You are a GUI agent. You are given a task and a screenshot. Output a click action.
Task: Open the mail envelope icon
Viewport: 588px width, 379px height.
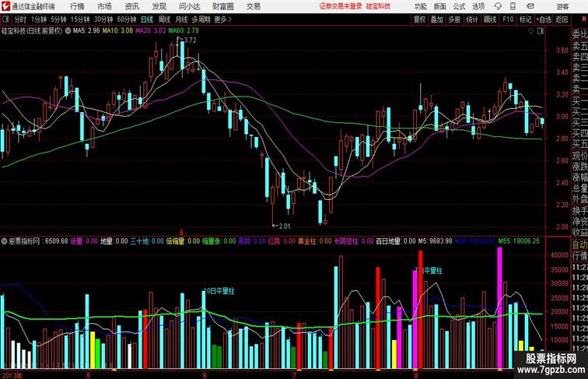point(530,6)
